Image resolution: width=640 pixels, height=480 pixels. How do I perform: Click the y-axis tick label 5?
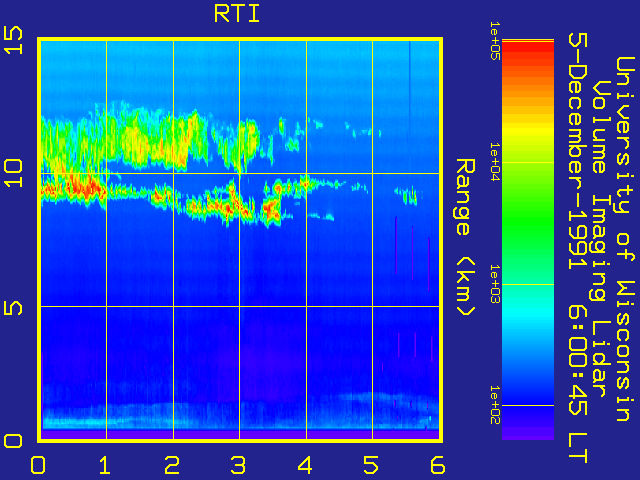click(x=13, y=306)
